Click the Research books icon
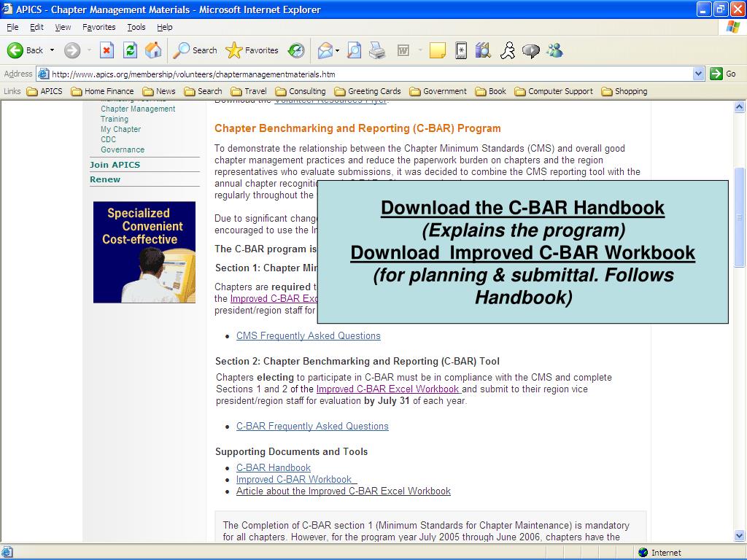This screenshot has width=747, height=560. [x=483, y=50]
